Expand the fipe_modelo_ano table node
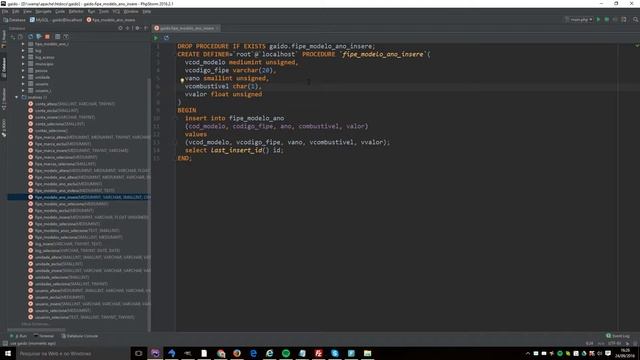640x360 pixels. tap(23, 44)
